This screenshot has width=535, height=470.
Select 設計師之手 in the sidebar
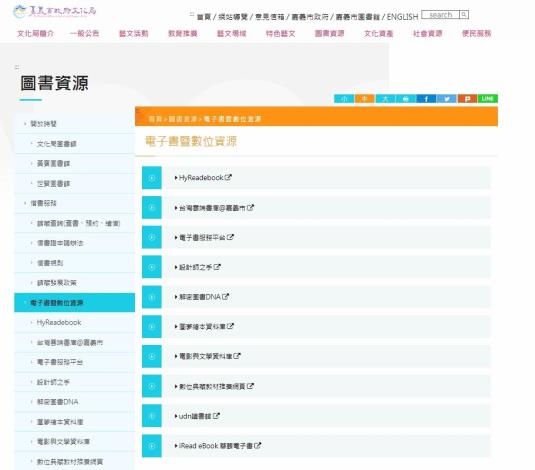(x=74, y=382)
